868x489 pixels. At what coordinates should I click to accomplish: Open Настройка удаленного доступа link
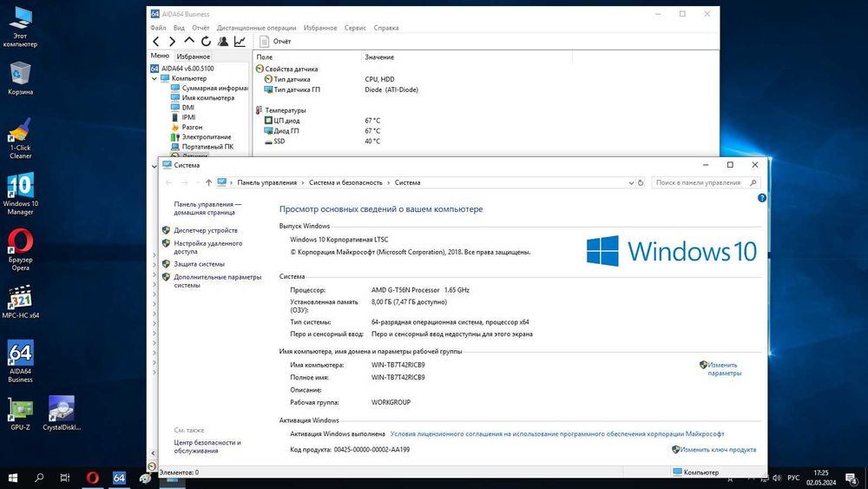[x=208, y=248]
